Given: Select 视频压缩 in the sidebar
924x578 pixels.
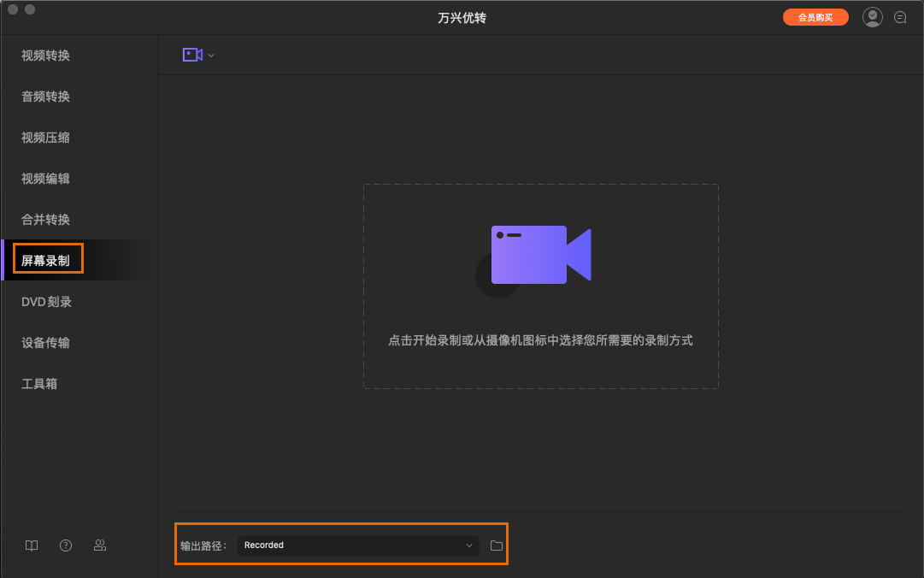Looking at the screenshot, I should click(47, 137).
